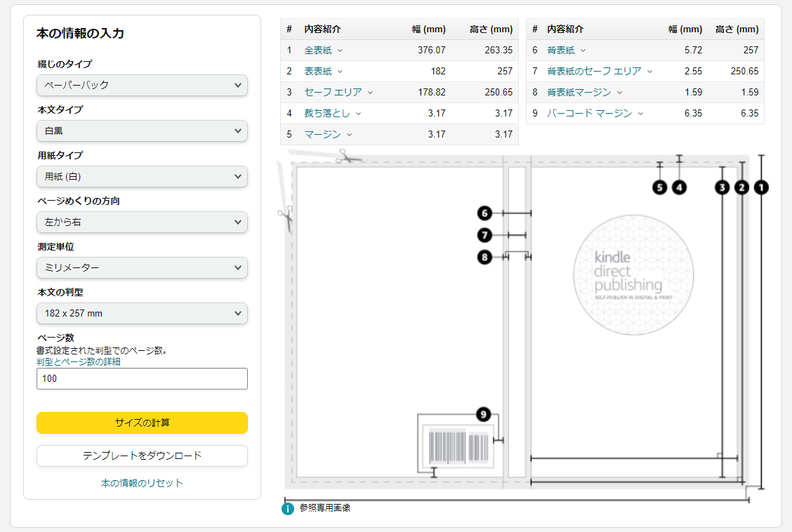Click the 250.65 height value for 背表紙のセーフ エリア
Screen dimensions: 792x532
click(x=744, y=71)
